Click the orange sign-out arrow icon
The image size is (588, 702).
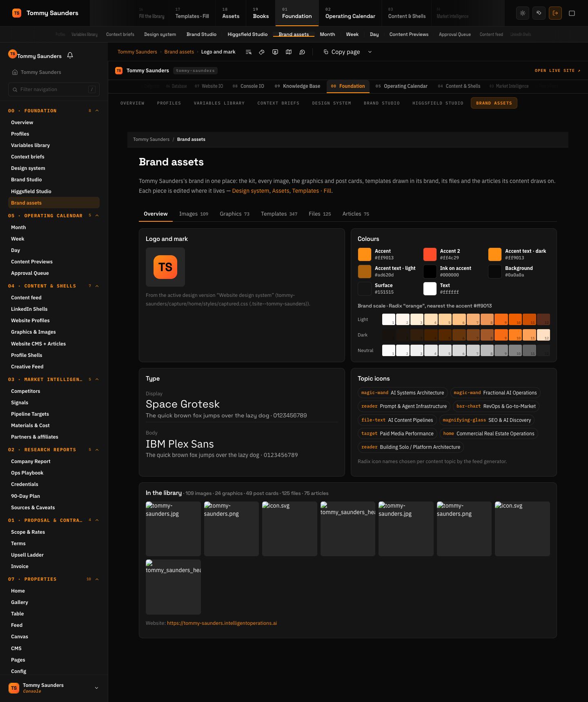(555, 13)
